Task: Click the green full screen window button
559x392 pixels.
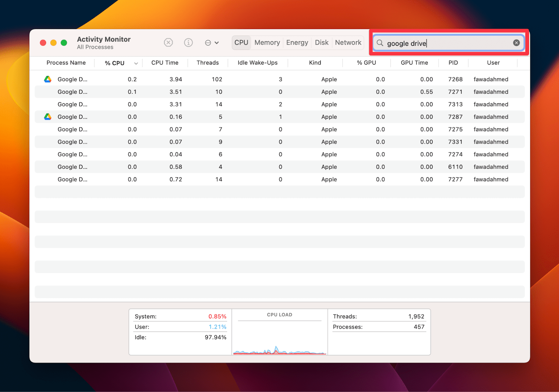Action: pos(64,43)
